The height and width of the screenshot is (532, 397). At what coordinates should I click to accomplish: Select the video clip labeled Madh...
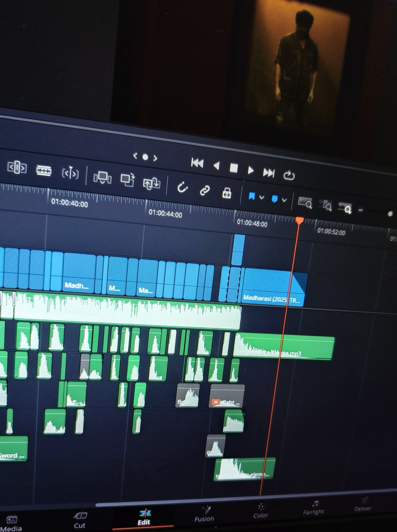click(x=78, y=272)
